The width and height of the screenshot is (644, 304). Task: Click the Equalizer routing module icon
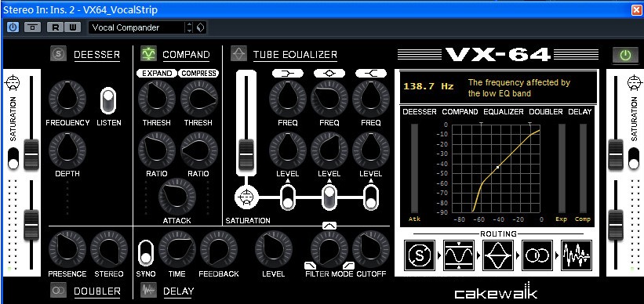[x=498, y=255]
